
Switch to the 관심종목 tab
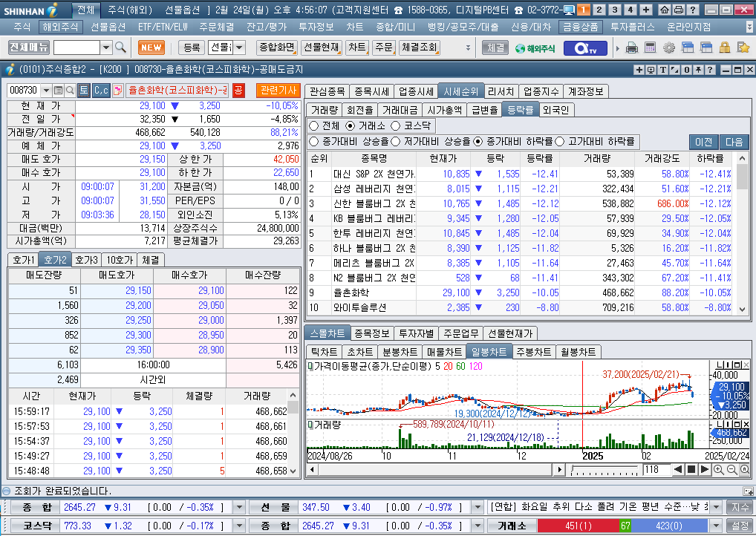pos(328,91)
